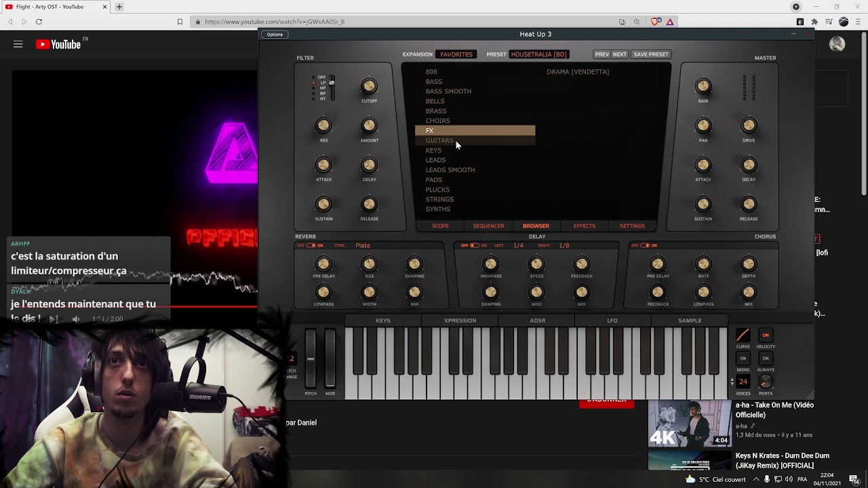This screenshot has width=868, height=488.
Task: Toggle the Reverb on/off switch
Action: pos(311,245)
